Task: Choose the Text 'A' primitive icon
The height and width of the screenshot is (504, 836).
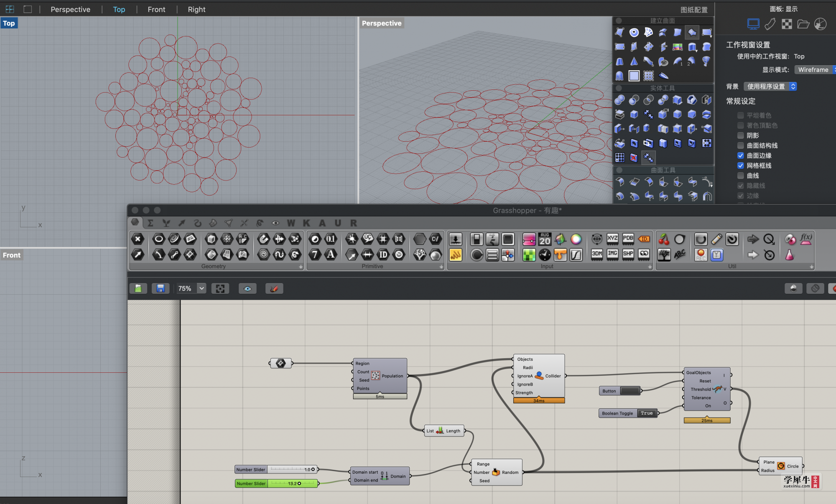Action: click(331, 254)
